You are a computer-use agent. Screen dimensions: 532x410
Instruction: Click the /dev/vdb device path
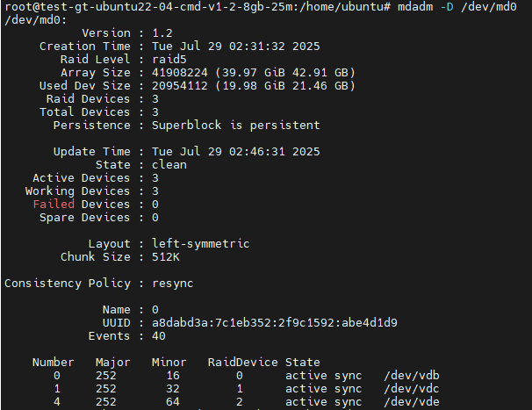(x=412, y=376)
